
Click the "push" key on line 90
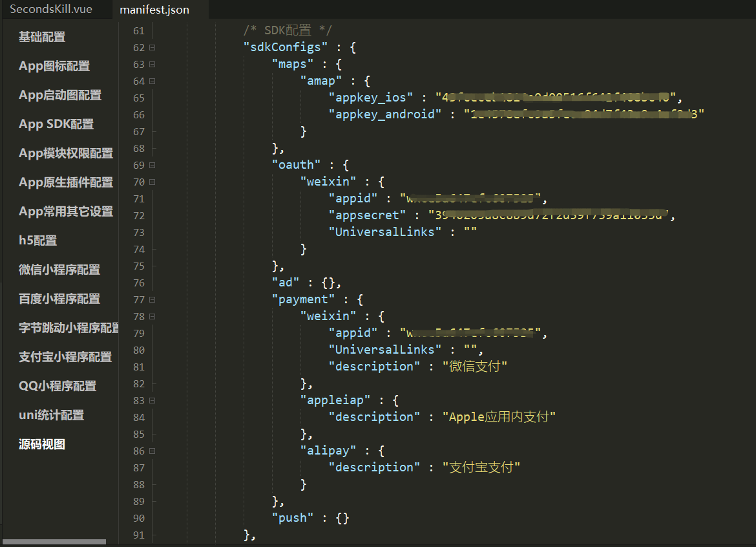293,517
